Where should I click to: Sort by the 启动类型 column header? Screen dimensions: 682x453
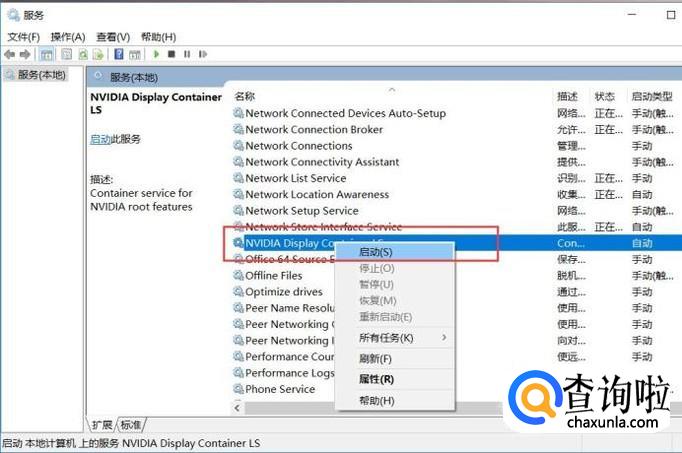point(652,96)
